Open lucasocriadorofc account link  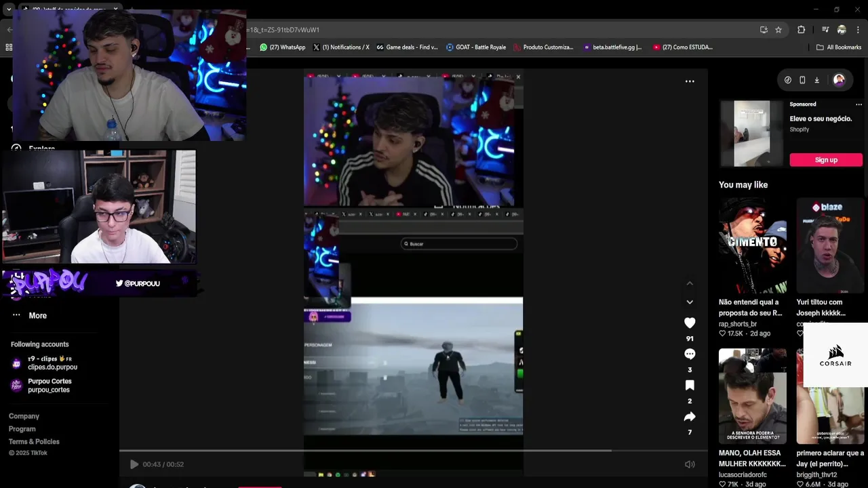point(743,475)
